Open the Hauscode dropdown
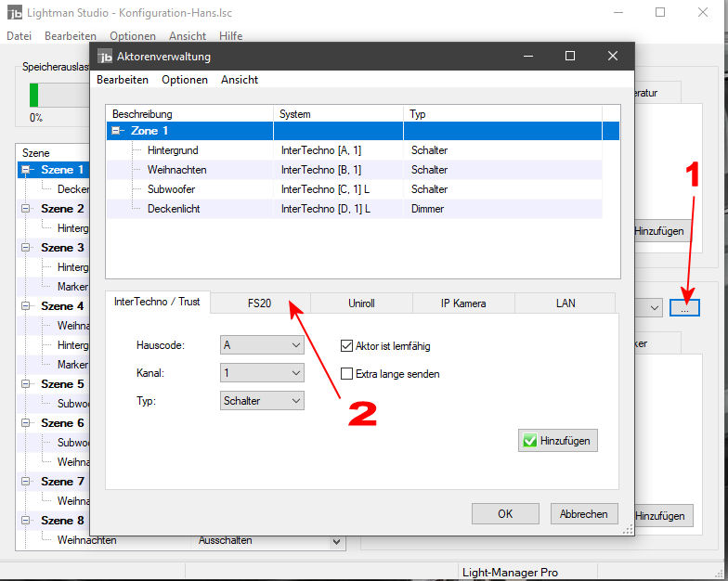 (x=262, y=345)
